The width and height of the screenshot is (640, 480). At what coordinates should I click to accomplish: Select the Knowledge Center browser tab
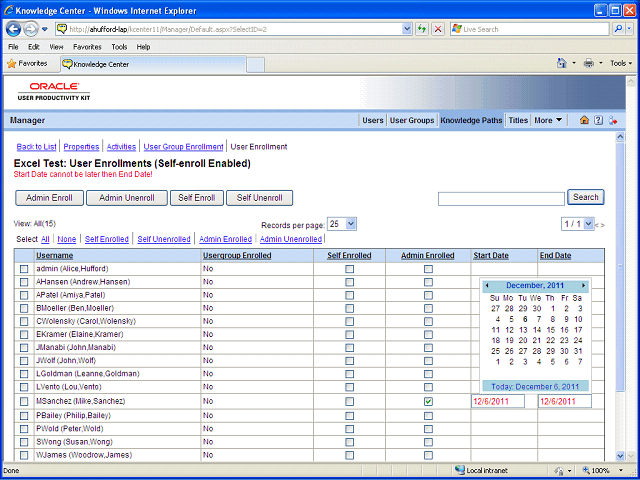coord(153,64)
